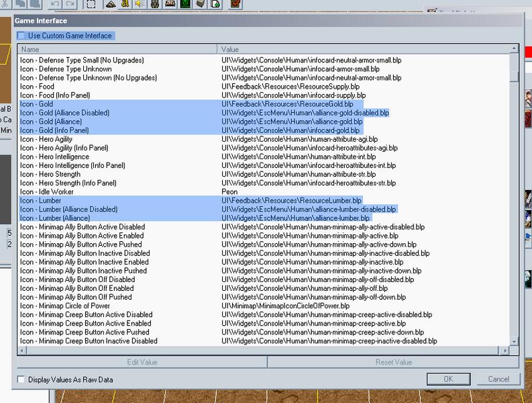Click the Cancel button
The width and height of the screenshot is (532, 403).
click(x=498, y=379)
